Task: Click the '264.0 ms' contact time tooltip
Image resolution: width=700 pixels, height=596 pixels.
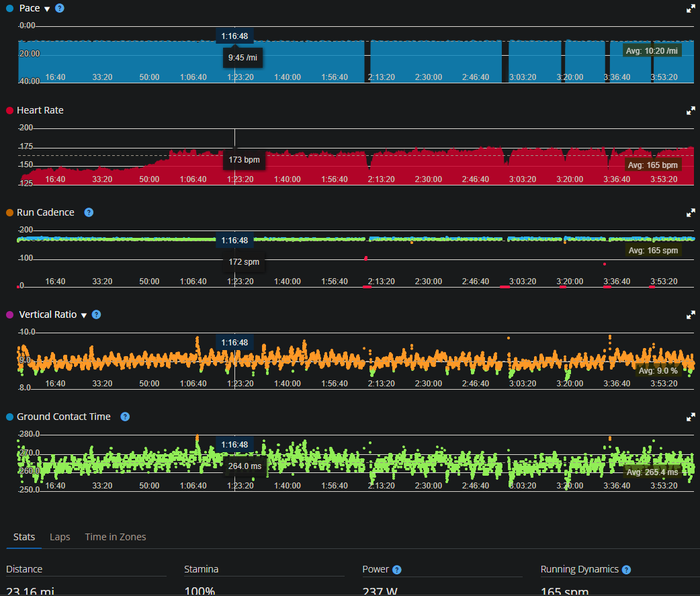Action: click(245, 466)
